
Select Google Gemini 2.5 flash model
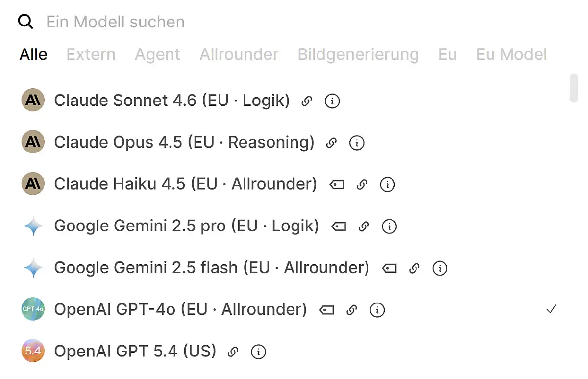(211, 268)
